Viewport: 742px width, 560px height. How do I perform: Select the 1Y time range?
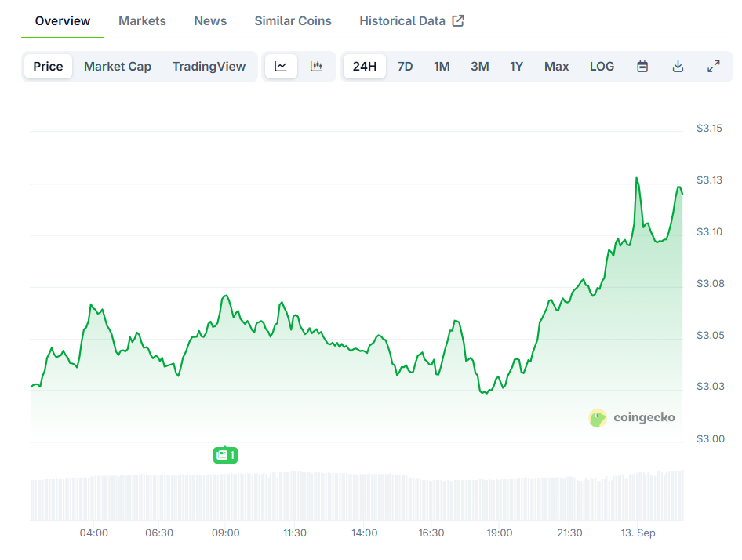pos(516,67)
